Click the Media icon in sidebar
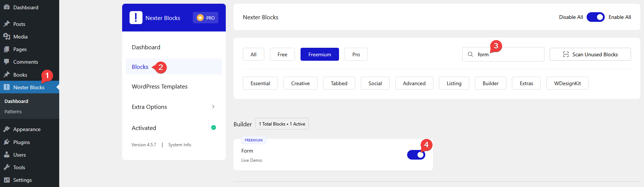 [x=7, y=37]
